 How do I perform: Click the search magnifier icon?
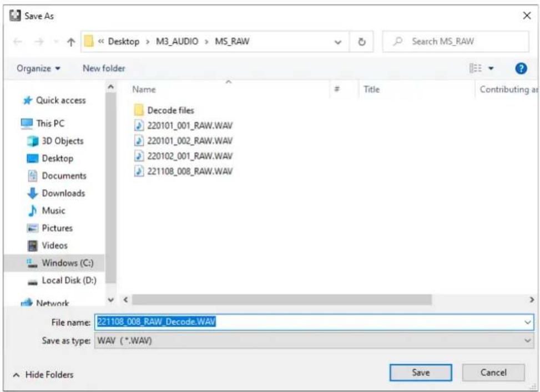coord(398,42)
